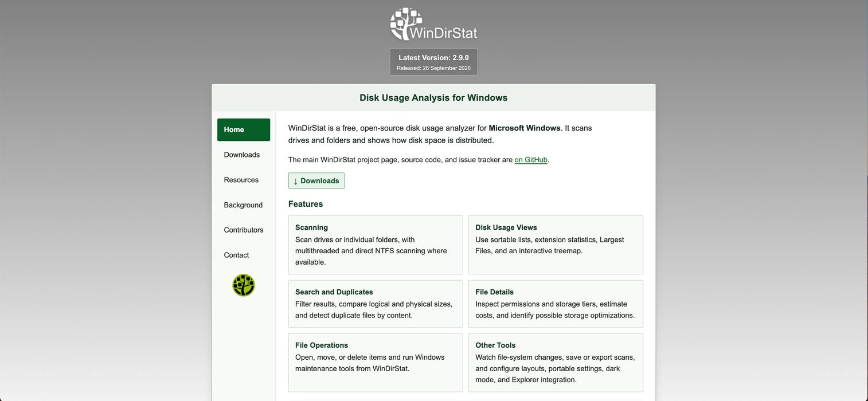Follow the "on GitHub" link
This screenshot has width=868, height=401.
531,160
